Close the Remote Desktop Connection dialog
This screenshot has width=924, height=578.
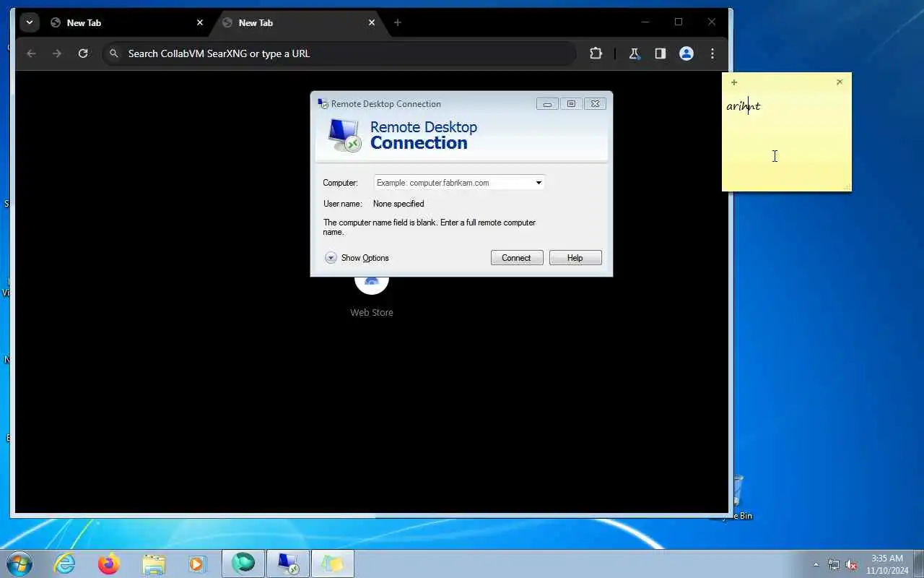pos(595,104)
